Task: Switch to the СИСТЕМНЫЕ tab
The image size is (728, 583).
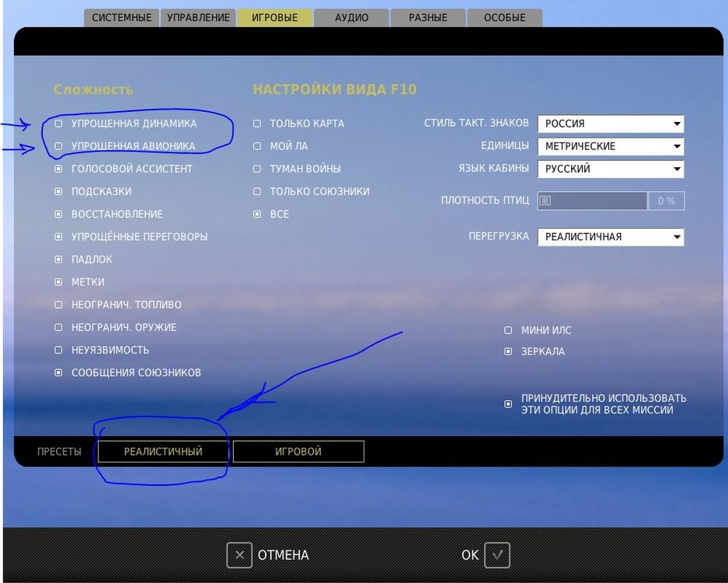Action: (122, 18)
